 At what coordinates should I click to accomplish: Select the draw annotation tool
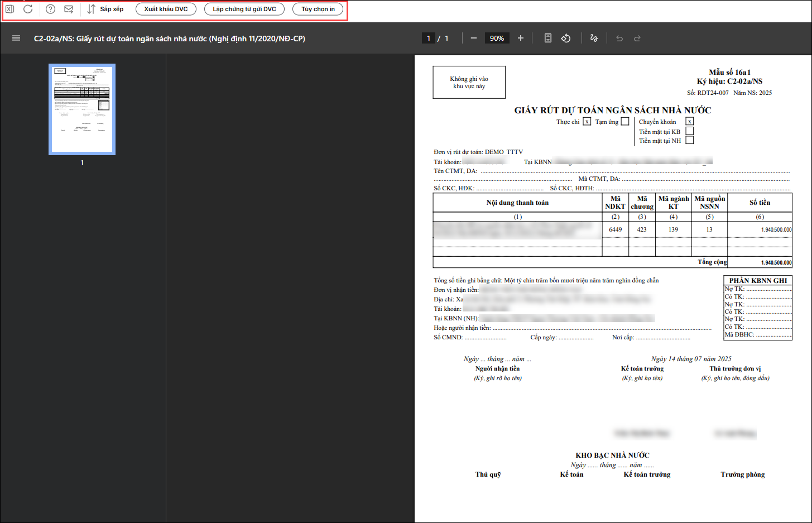coord(594,38)
